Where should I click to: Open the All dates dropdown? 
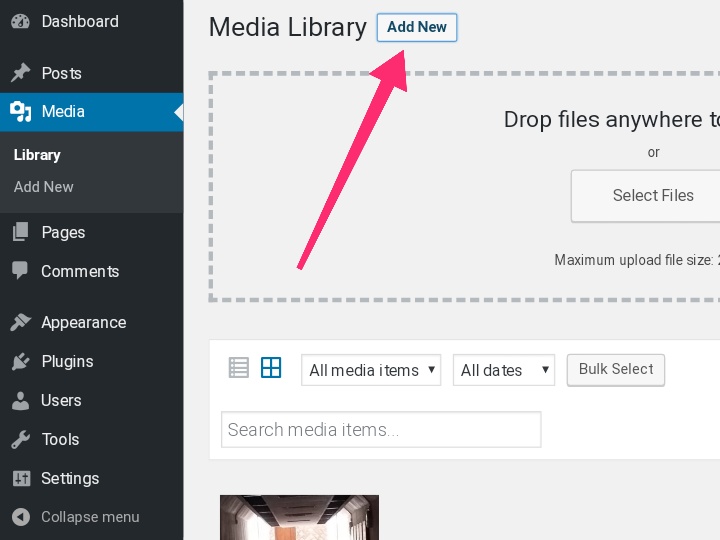(504, 370)
